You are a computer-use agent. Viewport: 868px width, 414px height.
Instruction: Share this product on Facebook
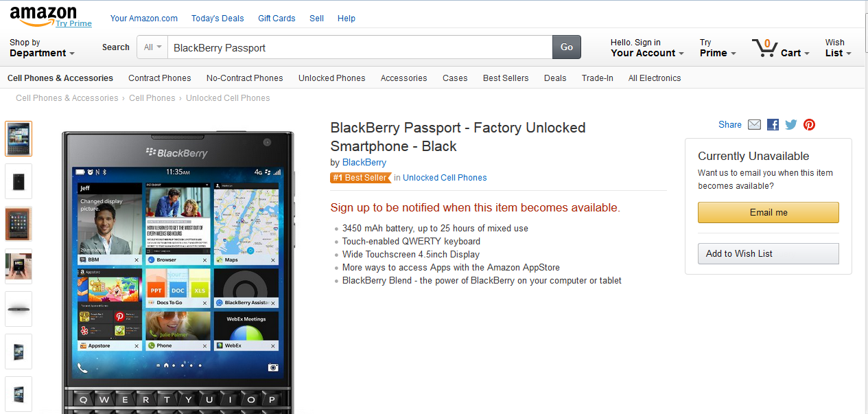(x=773, y=124)
